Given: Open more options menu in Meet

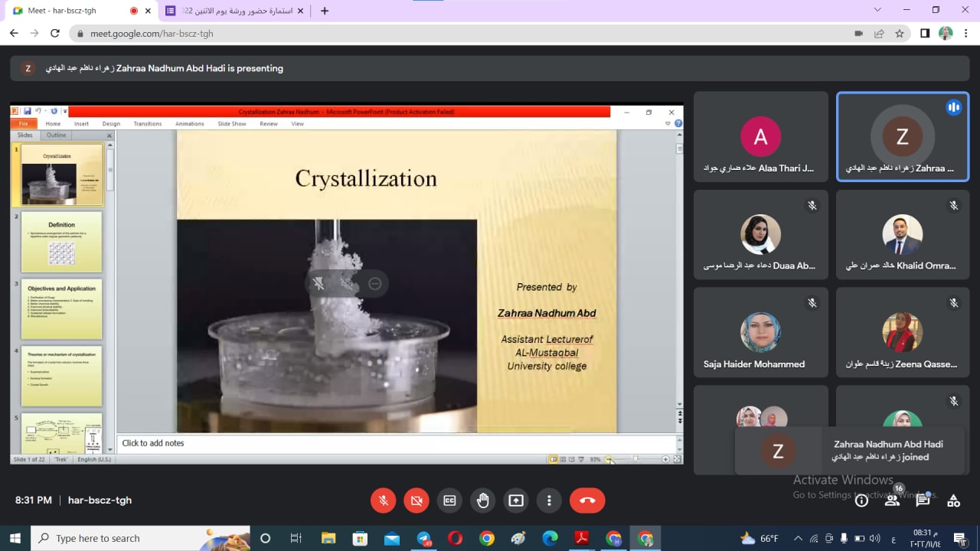Looking at the screenshot, I should pos(549,500).
